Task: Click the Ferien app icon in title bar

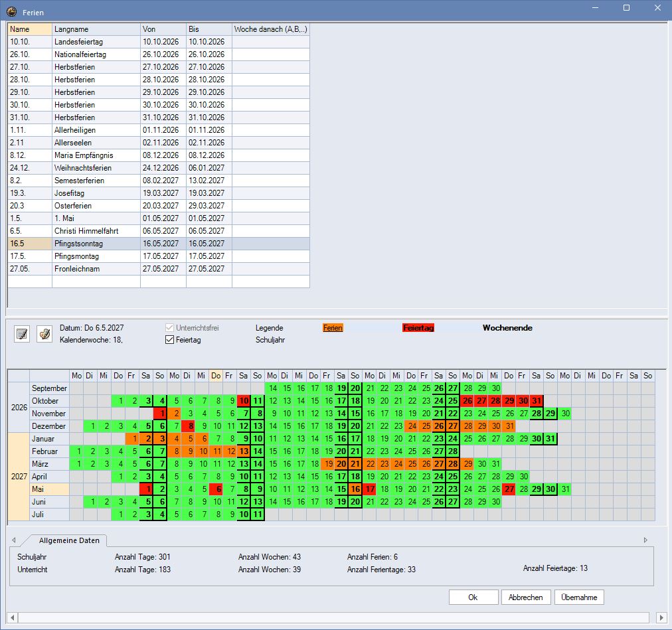Action: 11,11
